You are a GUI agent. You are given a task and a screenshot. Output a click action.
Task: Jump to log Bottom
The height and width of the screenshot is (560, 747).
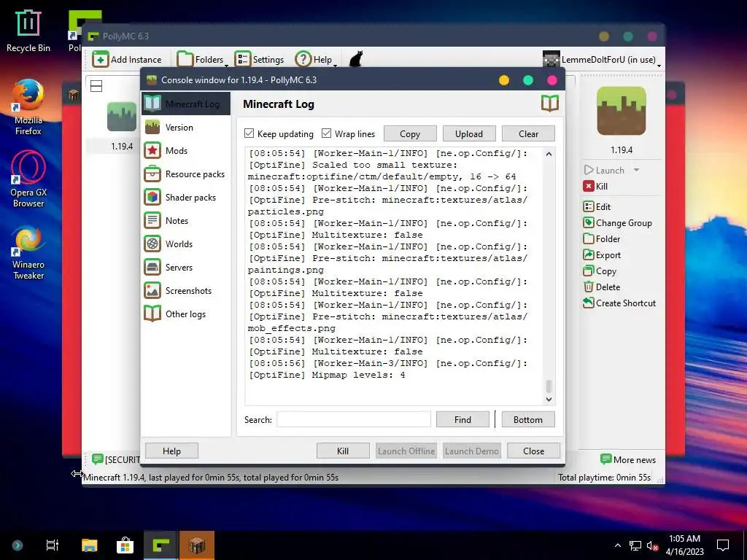[x=528, y=419]
